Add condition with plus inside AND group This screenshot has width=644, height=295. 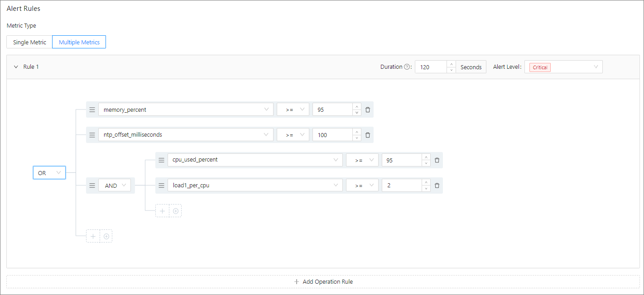pos(162,211)
